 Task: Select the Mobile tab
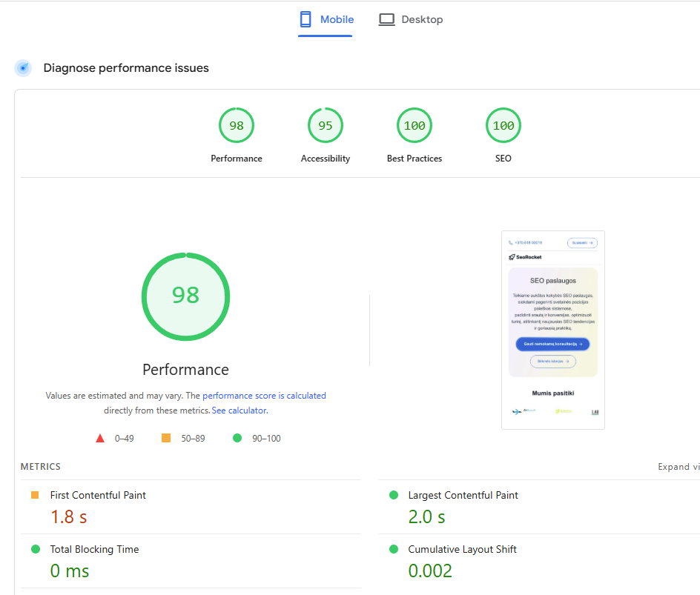[326, 19]
